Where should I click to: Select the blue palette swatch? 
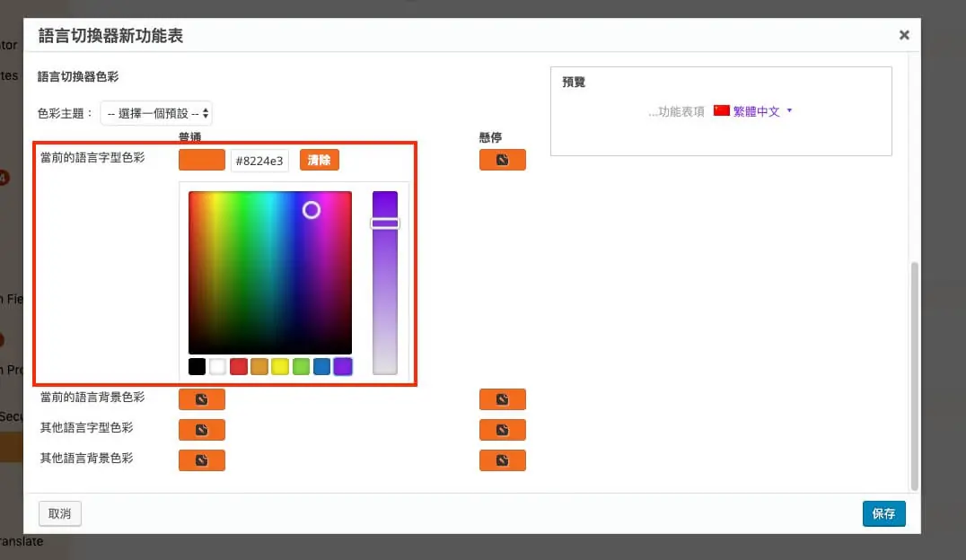pyautogui.click(x=321, y=366)
